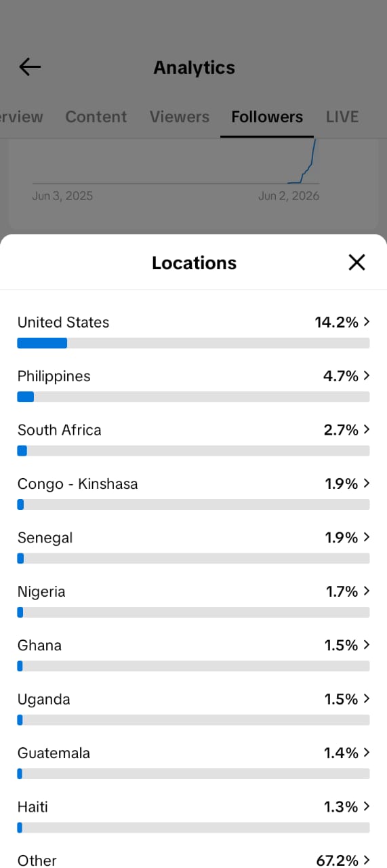387x868 pixels.
Task: Close the Locations sheet with X
Action: click(357, 262)
